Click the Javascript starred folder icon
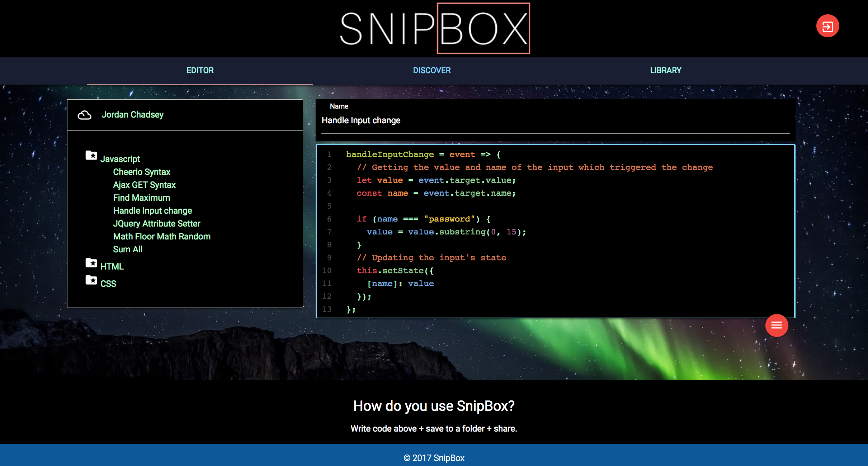Image resolution: width=868 pixels, height=466 pixels. (91, 156)
